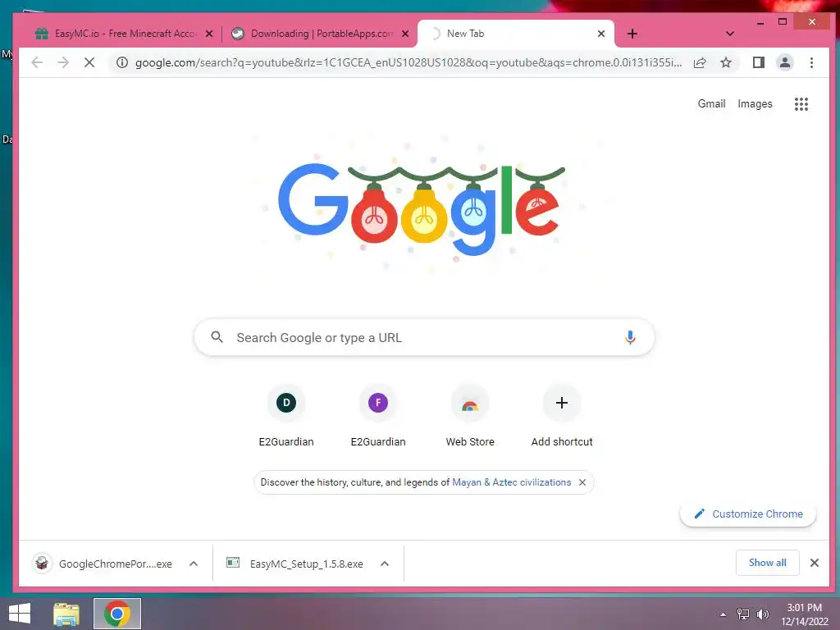The height and width of the screenshot is (630, 840).
Task: Open Chrome's three-dot menu
Action: [811, 62]
